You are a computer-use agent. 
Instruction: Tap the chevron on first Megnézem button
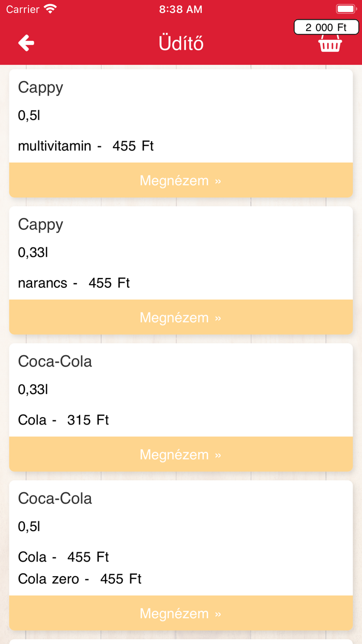coord(218,180)
